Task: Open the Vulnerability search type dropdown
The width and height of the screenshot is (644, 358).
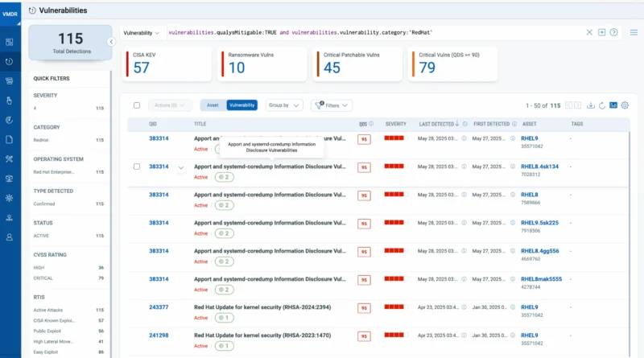Action: tap(142, 33)
